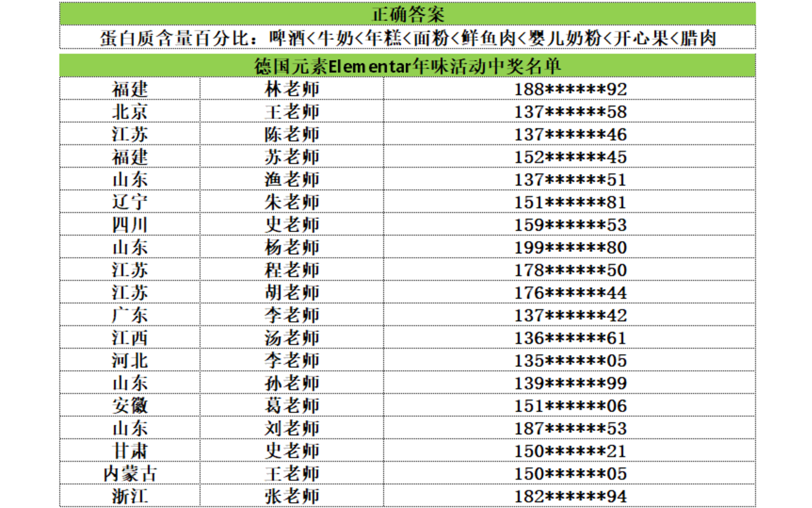The width and height of the screenshot is (812, 508).
Task: Select the 程老师 name cell
Action: pos(292,270)
